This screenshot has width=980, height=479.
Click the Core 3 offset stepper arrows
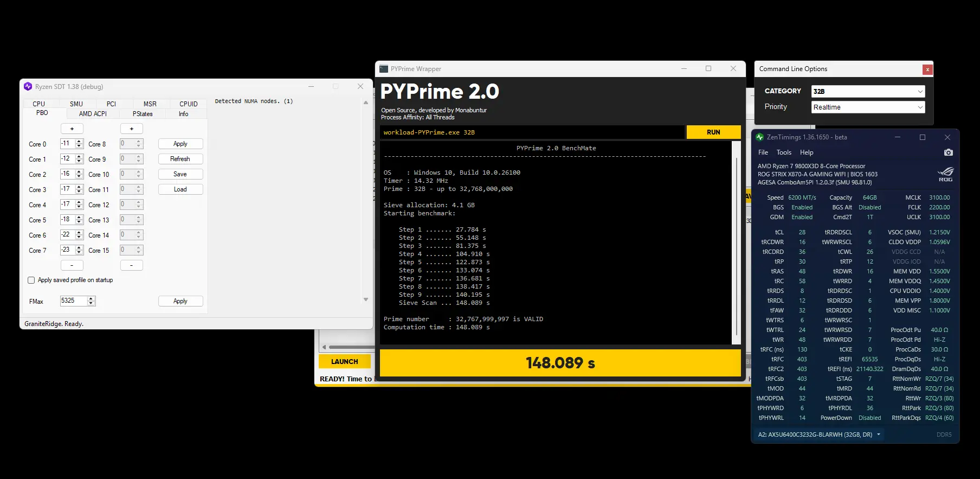point(79,189)
